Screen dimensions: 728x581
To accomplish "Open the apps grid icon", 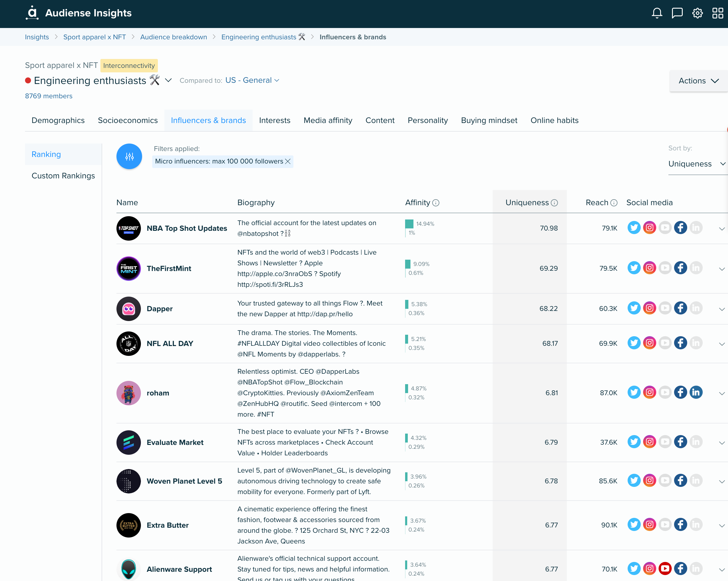I will [718, 13].
